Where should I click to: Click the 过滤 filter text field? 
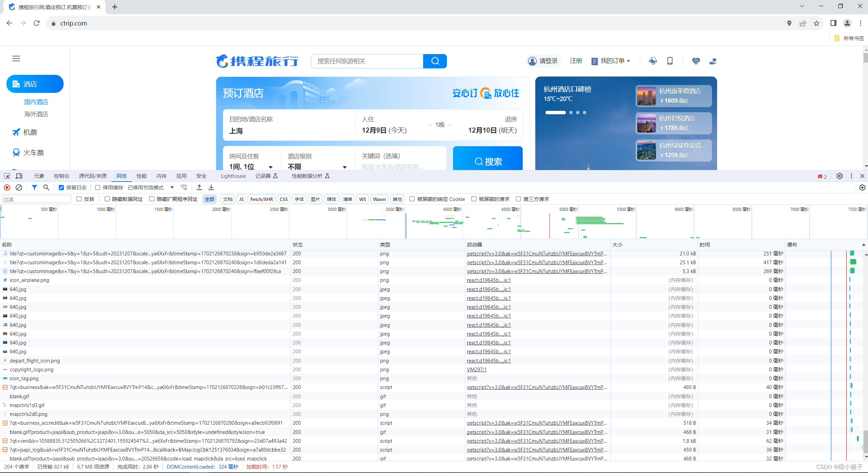click(36, 199)
